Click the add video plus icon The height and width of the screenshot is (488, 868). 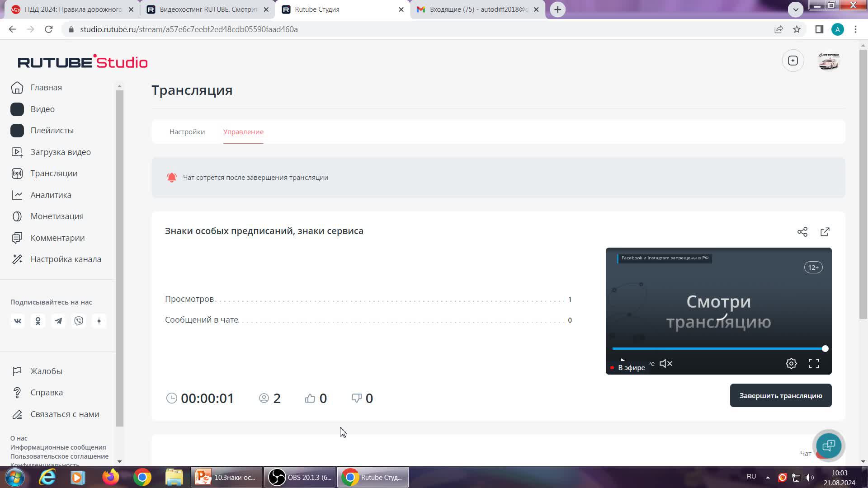793,61
